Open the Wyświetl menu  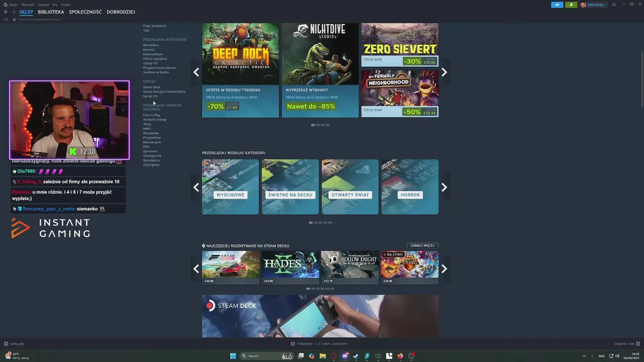(28, 5)
